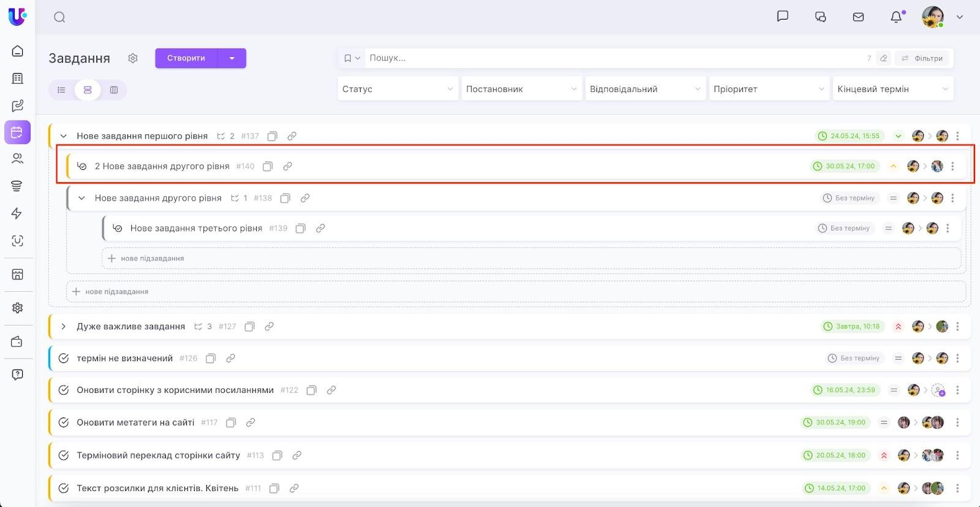Screen dimensions: 980x507
Task: Open task title 'Дуже важливе завдання'
Action: point(131,327)
